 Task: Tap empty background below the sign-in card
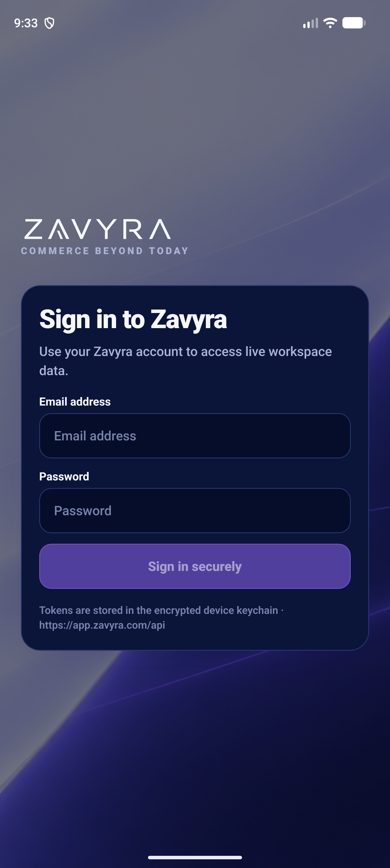click(x=195, y=741)
